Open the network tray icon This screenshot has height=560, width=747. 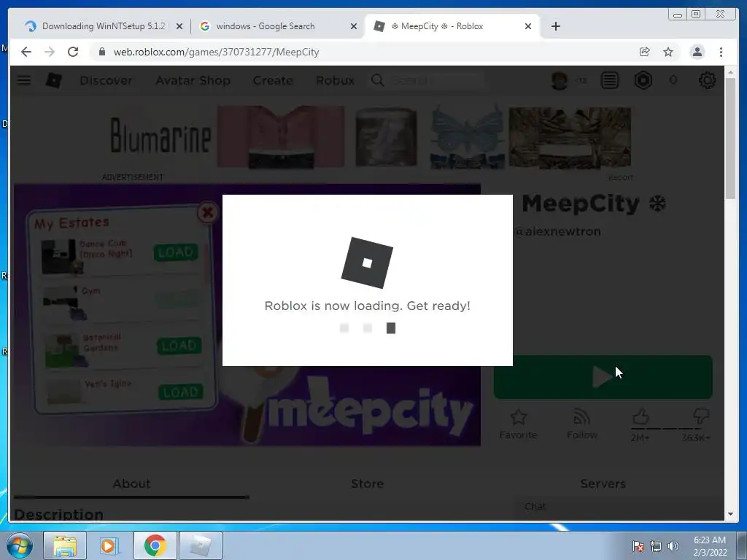coord(656,546)
